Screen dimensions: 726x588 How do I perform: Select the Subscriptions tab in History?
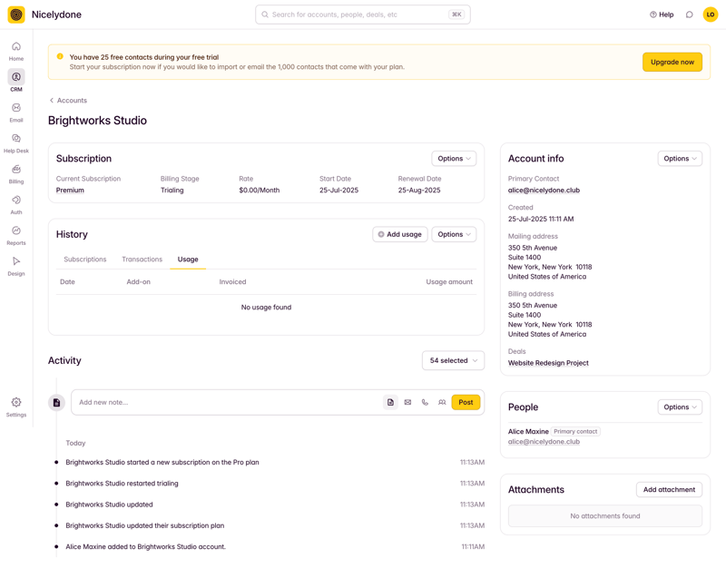(x=84, y=259)
